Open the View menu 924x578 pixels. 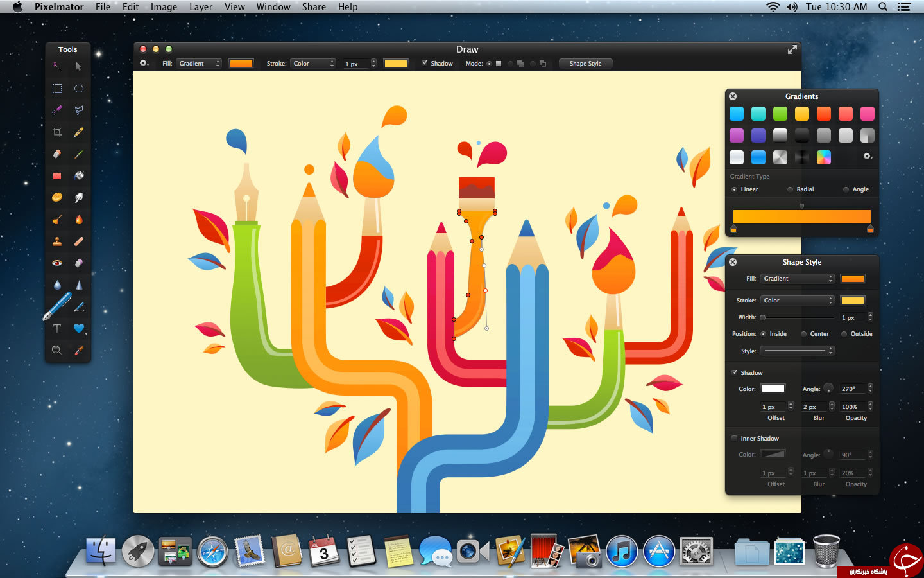235,7
